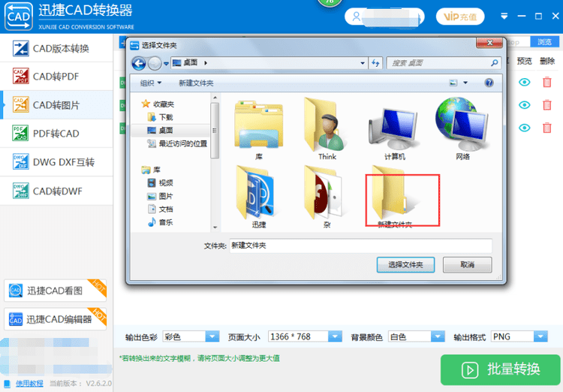Select 库 in the navigation tree
Image resolution: width=563 pixels, height=392 pixels.
point(151,170)
